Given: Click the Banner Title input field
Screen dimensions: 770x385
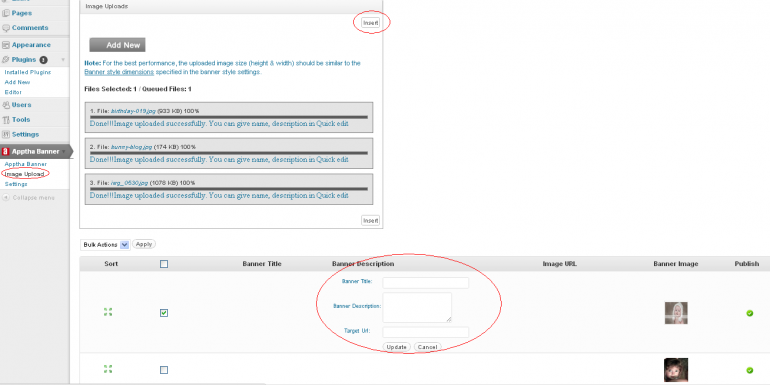Looking at the screenshot, I should point(426,283).
